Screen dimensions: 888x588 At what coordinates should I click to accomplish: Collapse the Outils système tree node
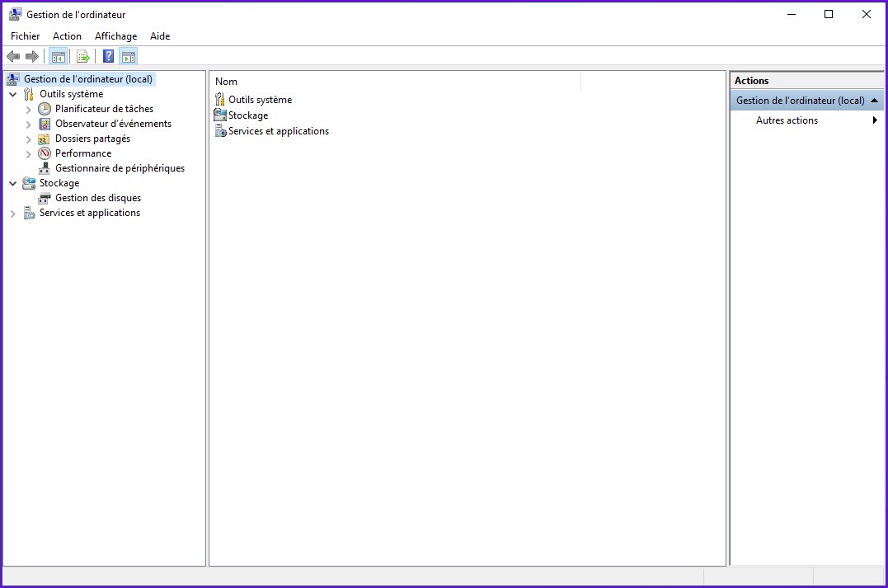12,94
